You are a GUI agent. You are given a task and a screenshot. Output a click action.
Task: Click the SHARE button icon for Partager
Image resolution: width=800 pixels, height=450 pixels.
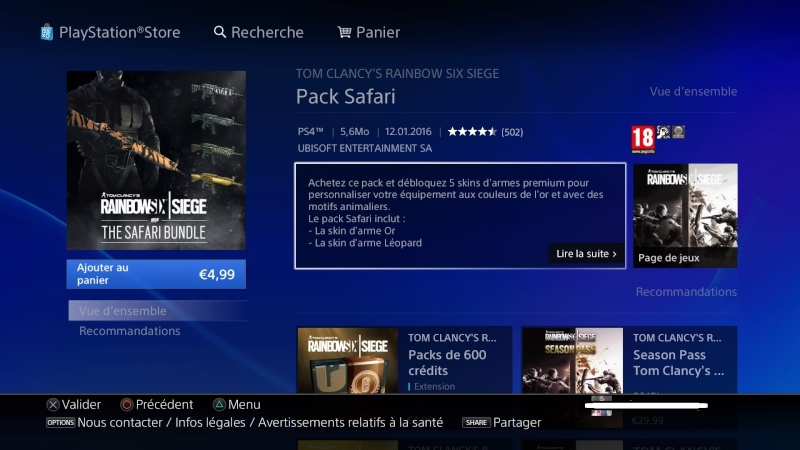pyautogui.click(x=476, y=422)
